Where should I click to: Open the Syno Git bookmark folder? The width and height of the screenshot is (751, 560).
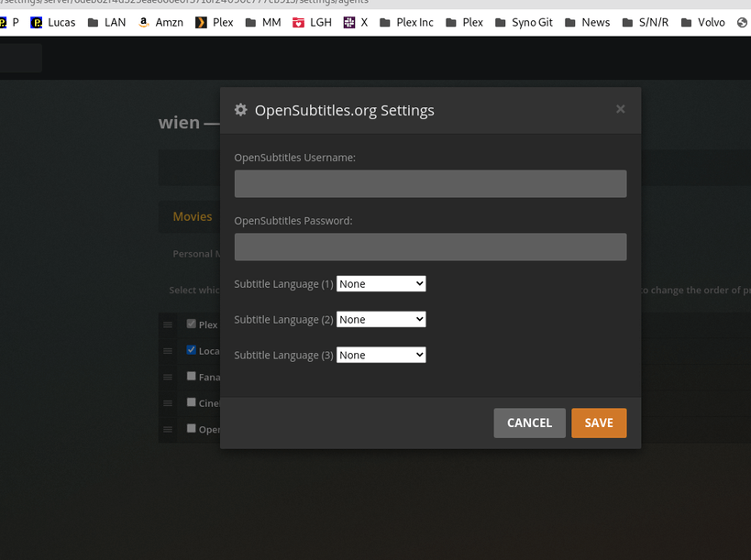524,23
